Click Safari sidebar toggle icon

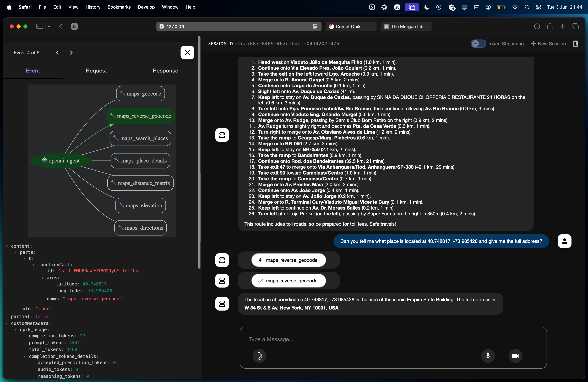click(x=40, y=26)
